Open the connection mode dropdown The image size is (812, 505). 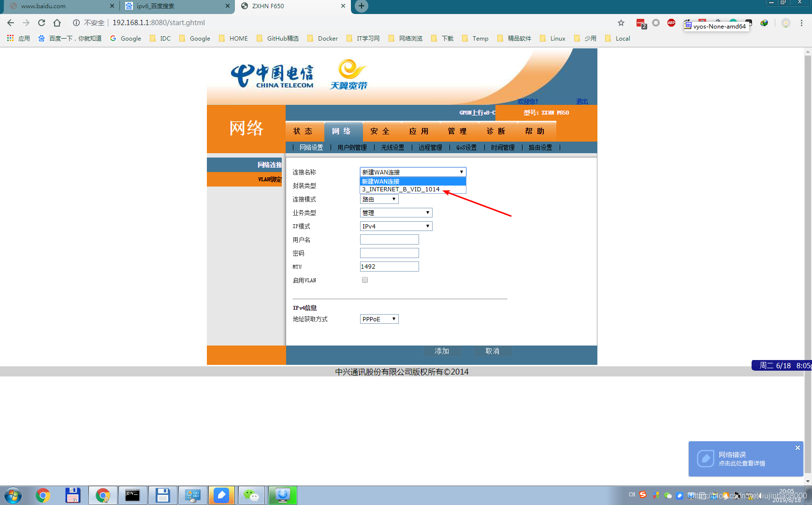(x=379, y=199)
